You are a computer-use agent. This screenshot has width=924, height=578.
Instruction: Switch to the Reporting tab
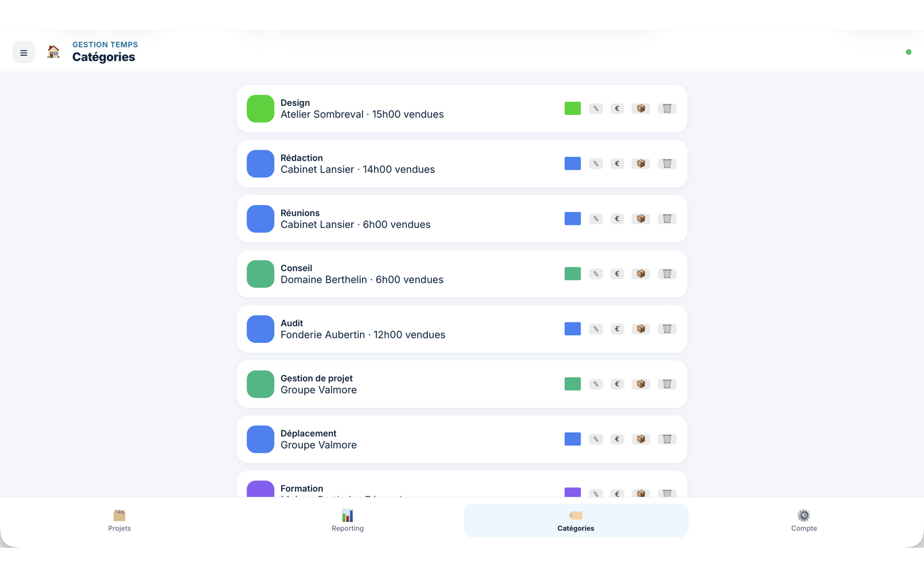point(348,521)
